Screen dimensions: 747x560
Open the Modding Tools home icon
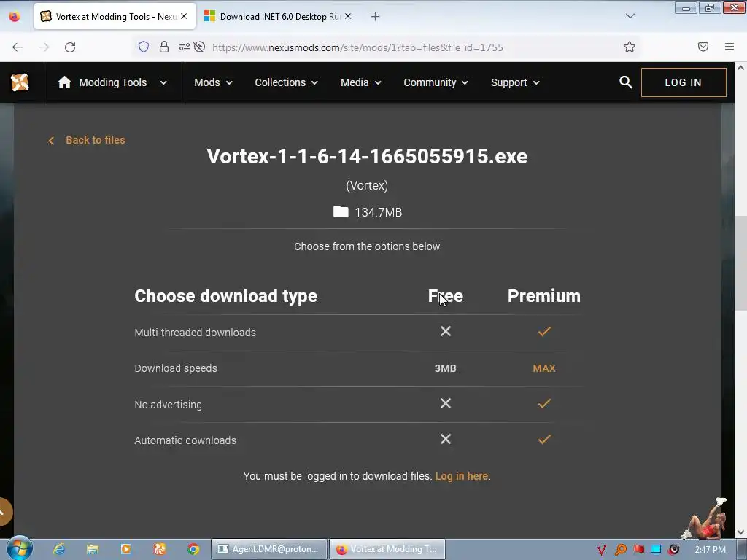click(x=64, y=82)
